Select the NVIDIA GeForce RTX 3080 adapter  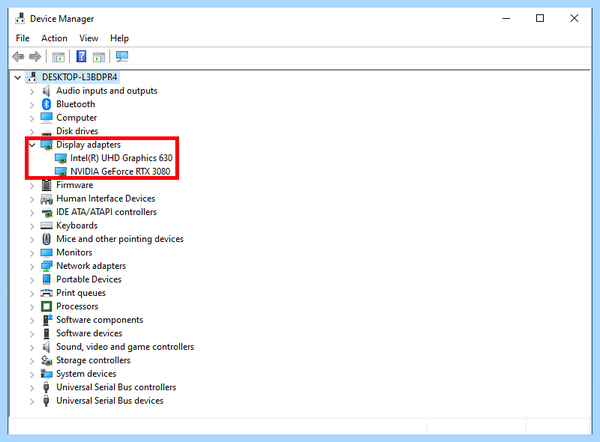pyautogui.click(x=120, y=171)
